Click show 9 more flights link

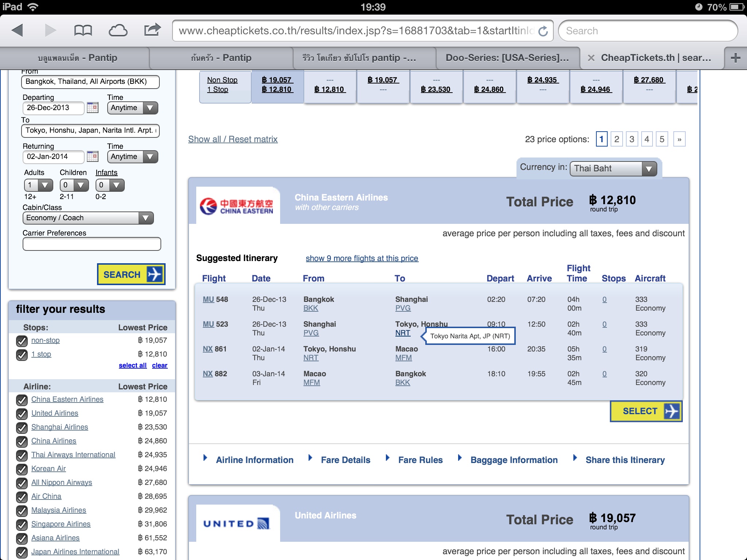[362, 258]
